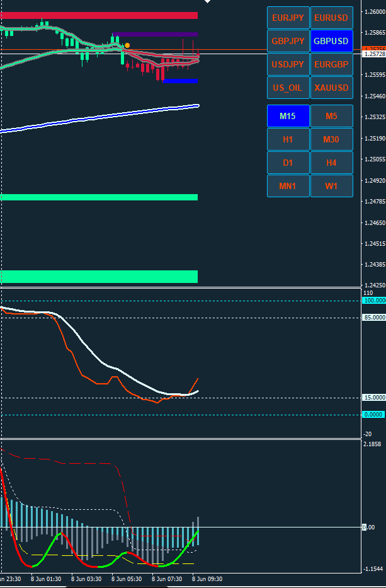
Task: Change timeframe to H1
Action: (x=288, y=139)
